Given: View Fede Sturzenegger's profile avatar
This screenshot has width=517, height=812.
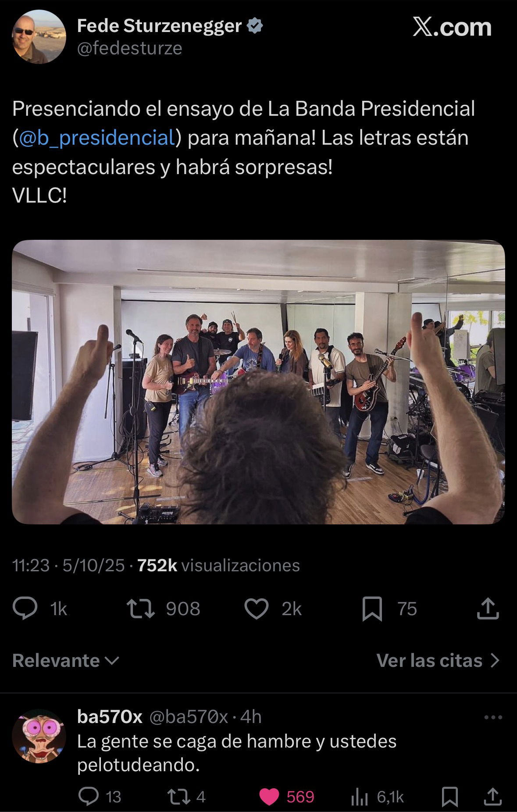Looking at the screenshot, I should (x=39, y=37).
